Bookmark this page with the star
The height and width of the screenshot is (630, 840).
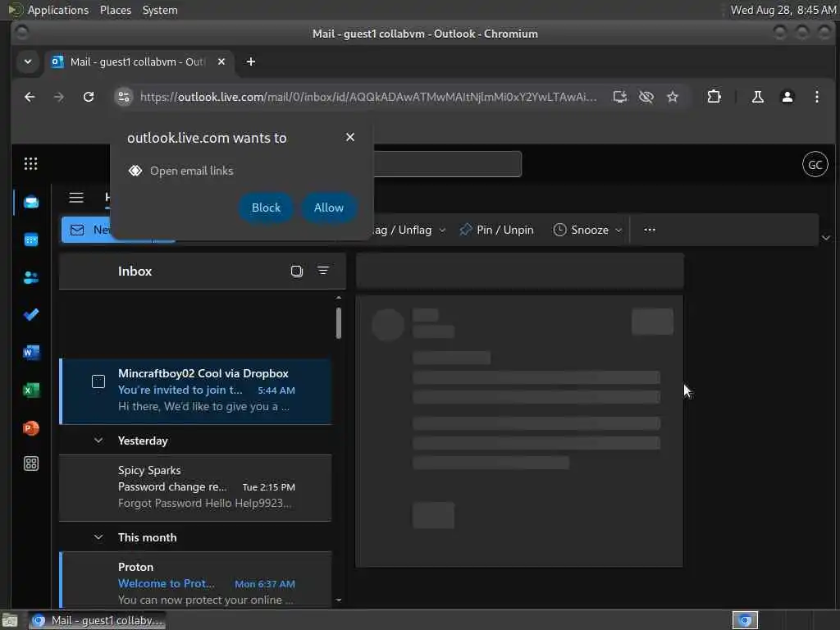(x=673, y=97)
